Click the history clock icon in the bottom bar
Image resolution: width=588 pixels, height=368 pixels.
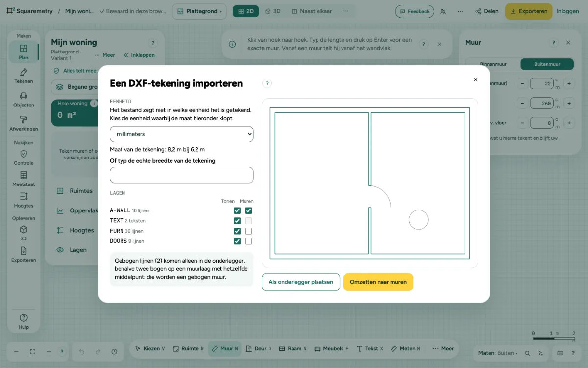point(114,352)
